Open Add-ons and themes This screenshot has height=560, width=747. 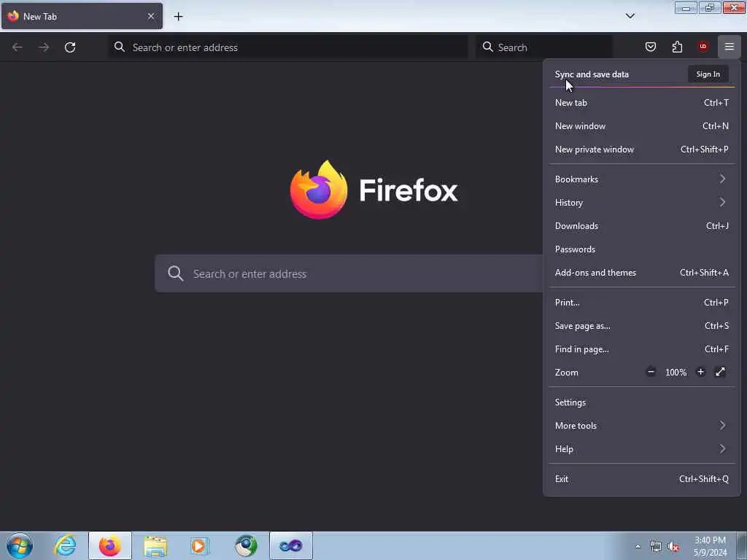tap(641, 273)
